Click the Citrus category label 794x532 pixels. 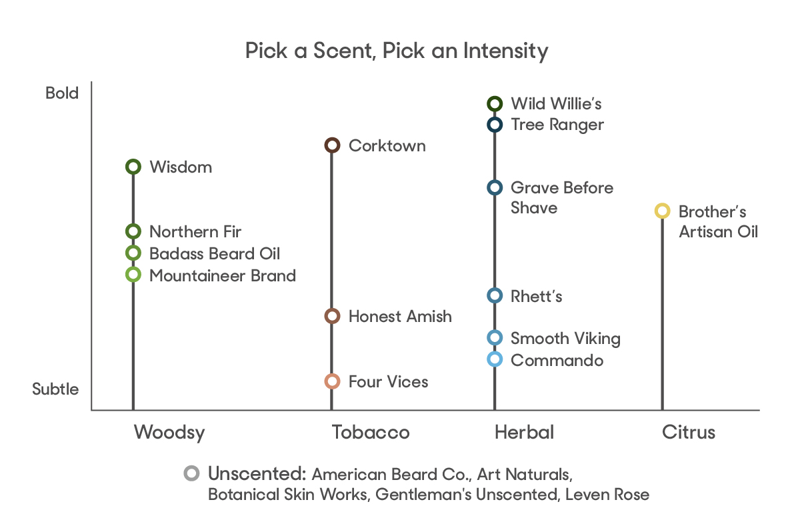(689, 432)
